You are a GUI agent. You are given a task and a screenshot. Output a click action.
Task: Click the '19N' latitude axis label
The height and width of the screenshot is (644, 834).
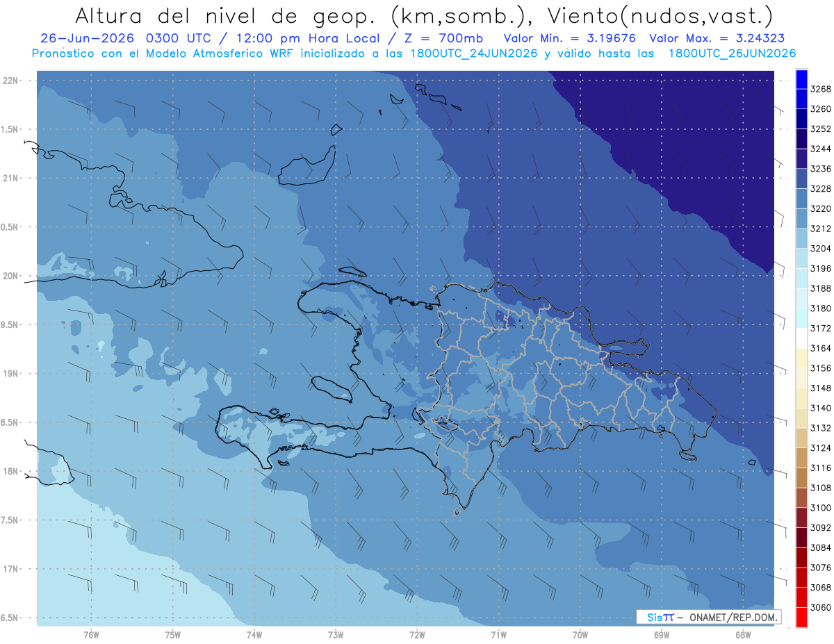(11, 374)
